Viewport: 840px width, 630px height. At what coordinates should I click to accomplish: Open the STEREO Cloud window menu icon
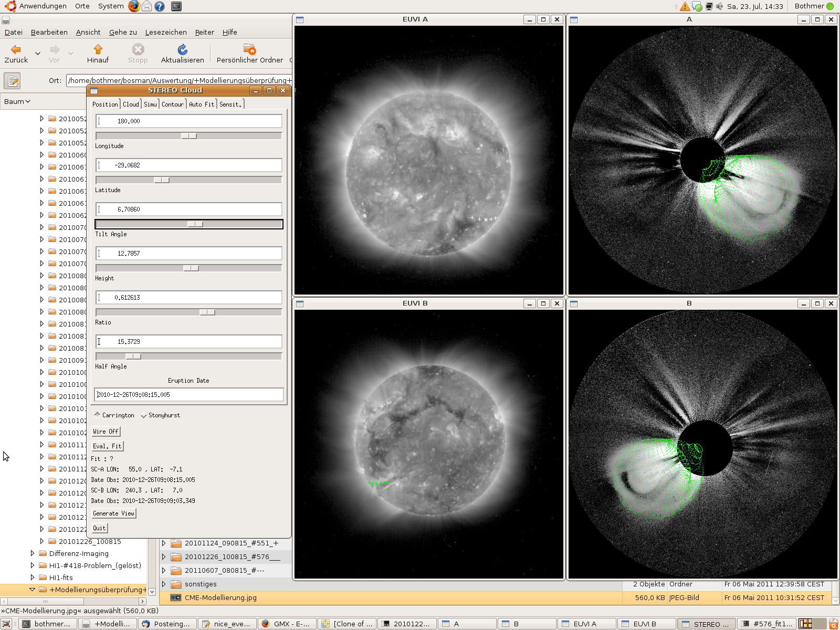[x=94, y=90]
